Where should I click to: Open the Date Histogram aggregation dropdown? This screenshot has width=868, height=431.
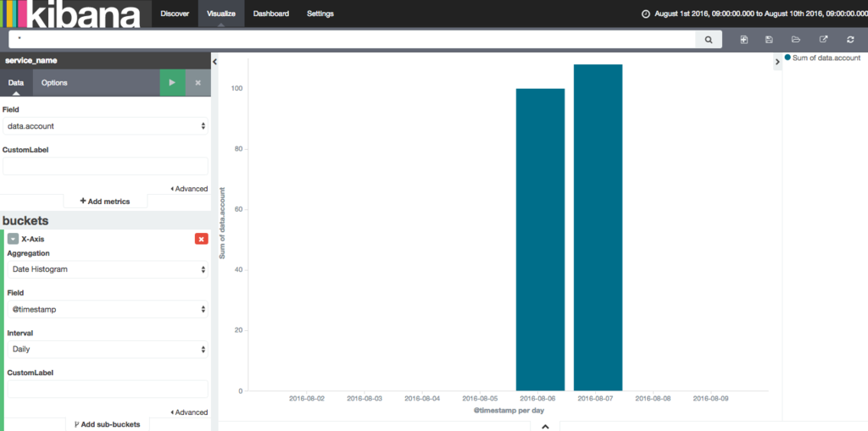[x=108, y=269]
